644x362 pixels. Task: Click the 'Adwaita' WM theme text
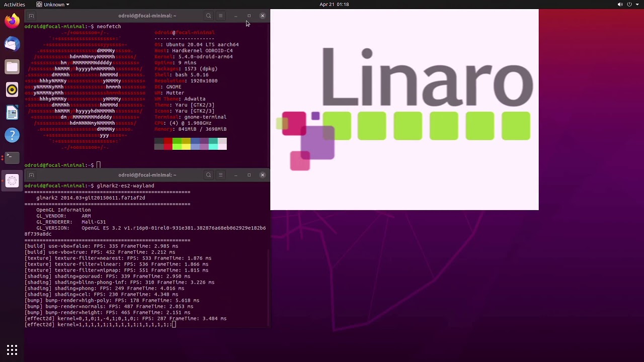[195, 99]
